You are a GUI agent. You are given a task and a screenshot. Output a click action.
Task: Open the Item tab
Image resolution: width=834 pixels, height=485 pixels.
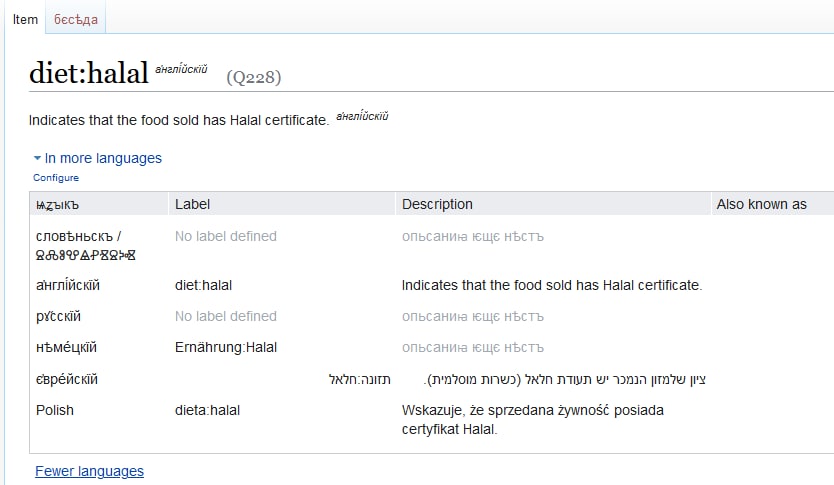point(26,20)
